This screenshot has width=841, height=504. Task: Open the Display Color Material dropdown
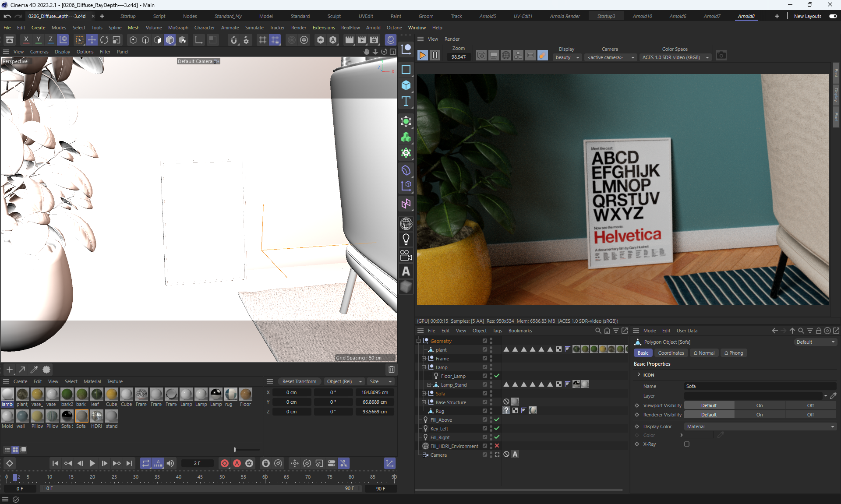point(760,426)
